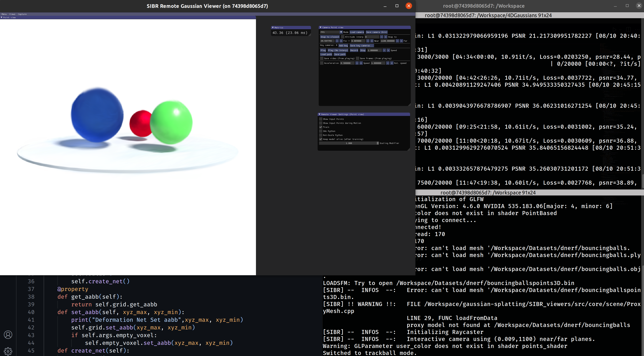Open the Capture menu
Image resolution: width=644 pixels, height=356 pixels.
[22, 14]
